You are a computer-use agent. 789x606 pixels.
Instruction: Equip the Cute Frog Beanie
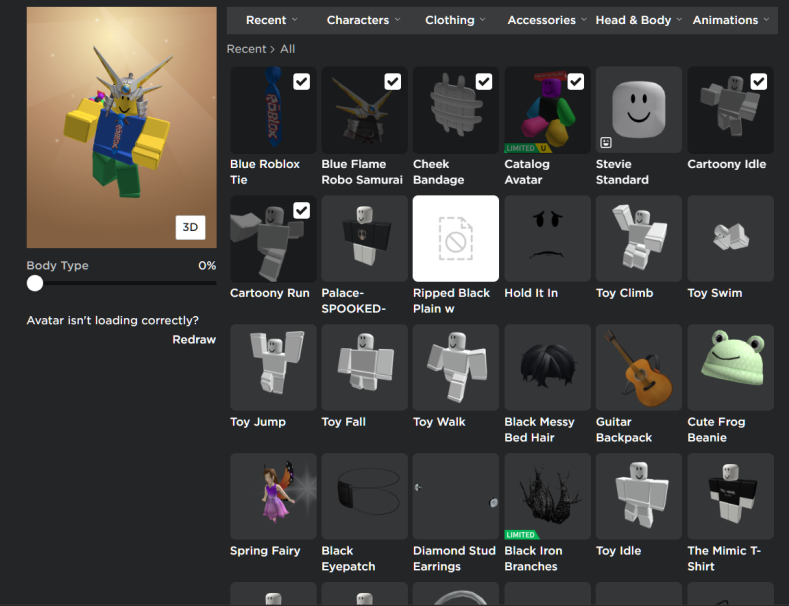[x=731, y=367]
